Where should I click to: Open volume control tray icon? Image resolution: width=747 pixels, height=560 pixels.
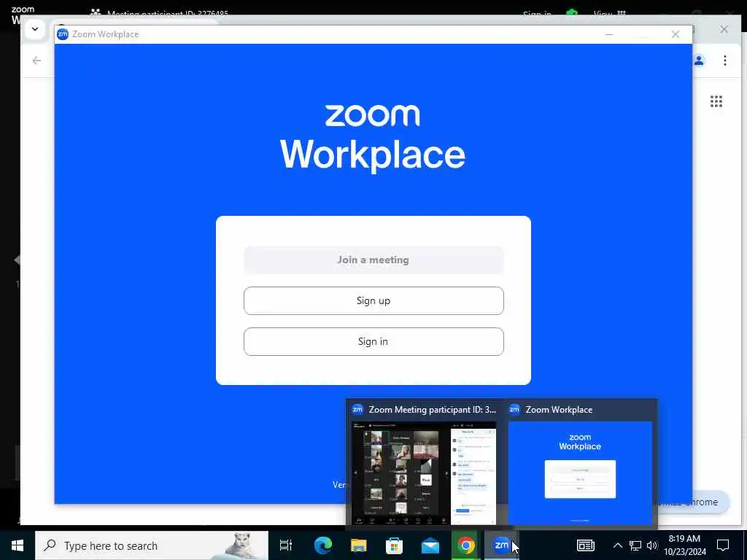click(652, 545)
